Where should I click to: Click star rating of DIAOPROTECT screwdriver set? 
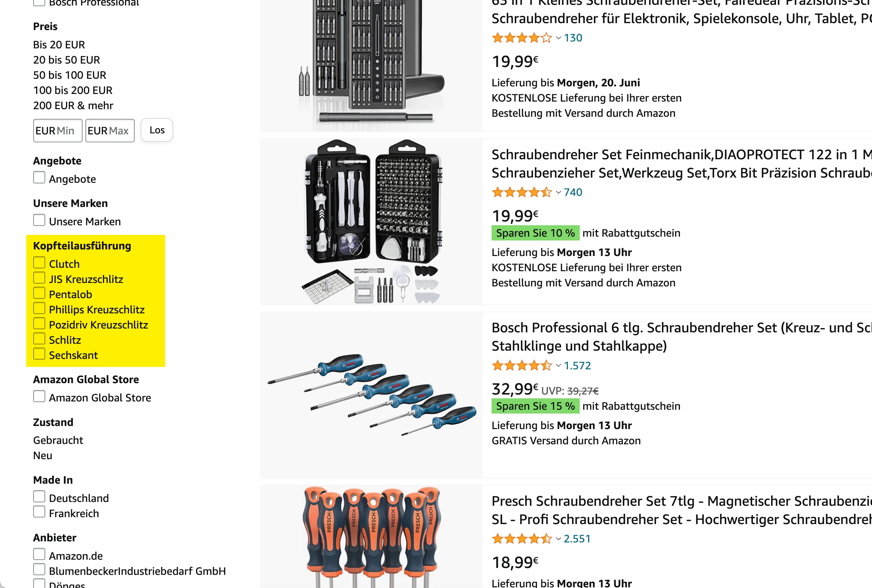pos(522,192)
